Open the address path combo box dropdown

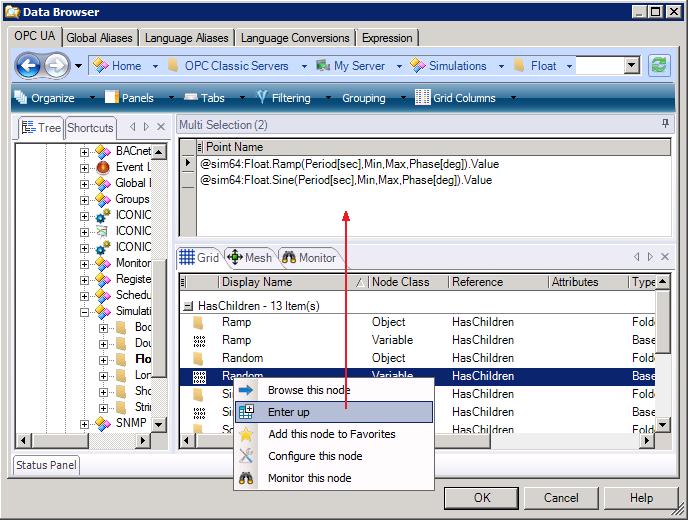tap(631, 66)
